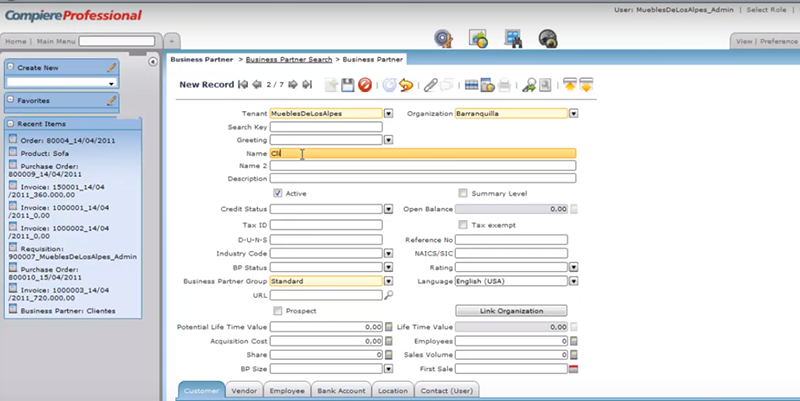Click the paperclip Attachment icon
The image size is (800, 401).
[x=431, y=85]
